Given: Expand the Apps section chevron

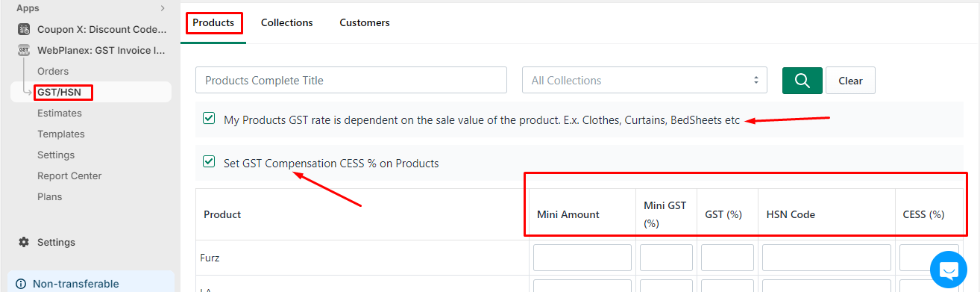Looking at the screenshot, I should click(x=163, y=7).
